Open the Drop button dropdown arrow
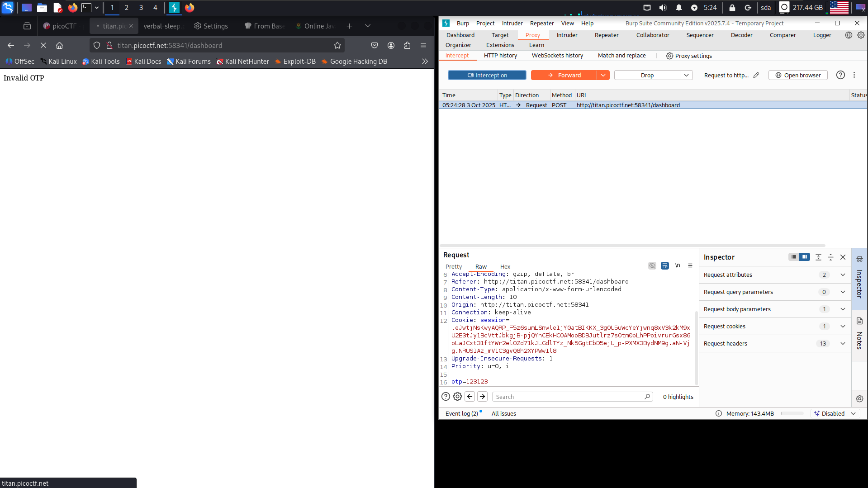The width and height of the screenshot is (868, 488). [x=686, y=75]
